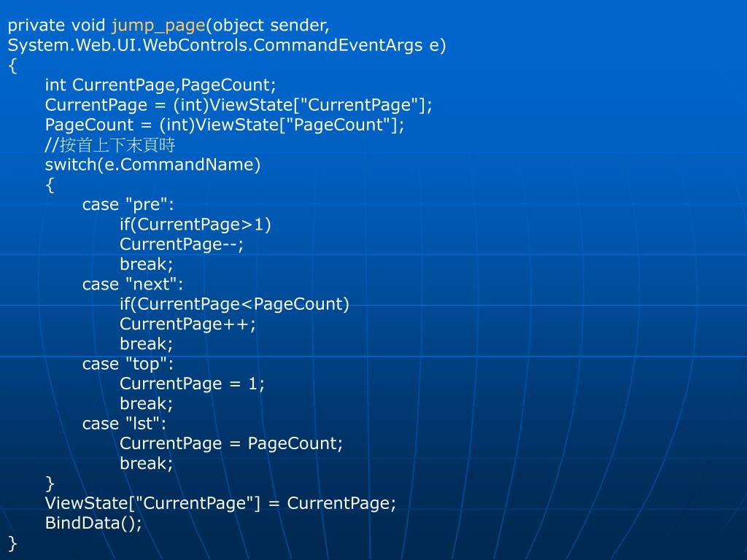Viewport: 747px width, 560px height.
Task: Click the CurrentPage = PageCount; statement
Action: pyautogui.click(x=231, y=444)
